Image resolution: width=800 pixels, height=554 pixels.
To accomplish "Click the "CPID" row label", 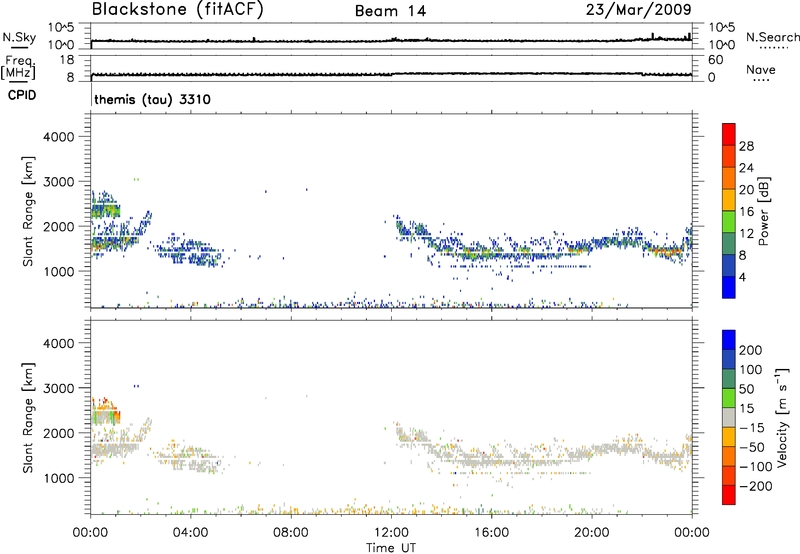I will pyautogui.click(x=22, y=95).
